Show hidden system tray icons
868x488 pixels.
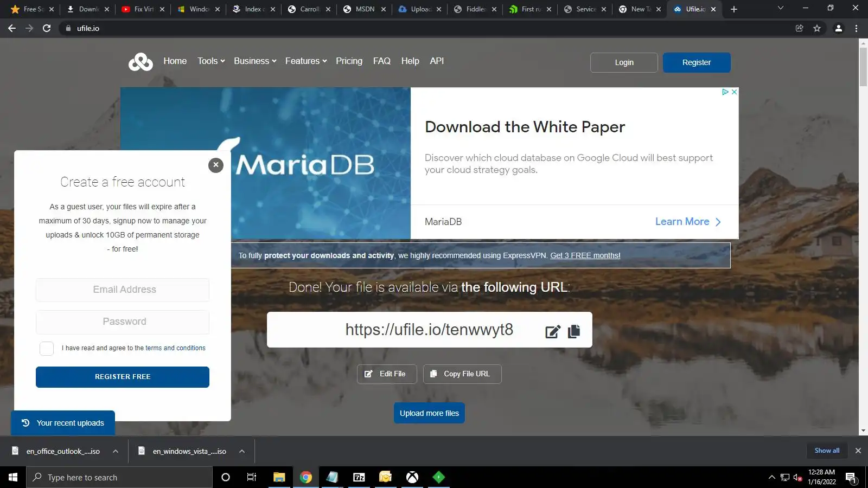tap(771, 478)
